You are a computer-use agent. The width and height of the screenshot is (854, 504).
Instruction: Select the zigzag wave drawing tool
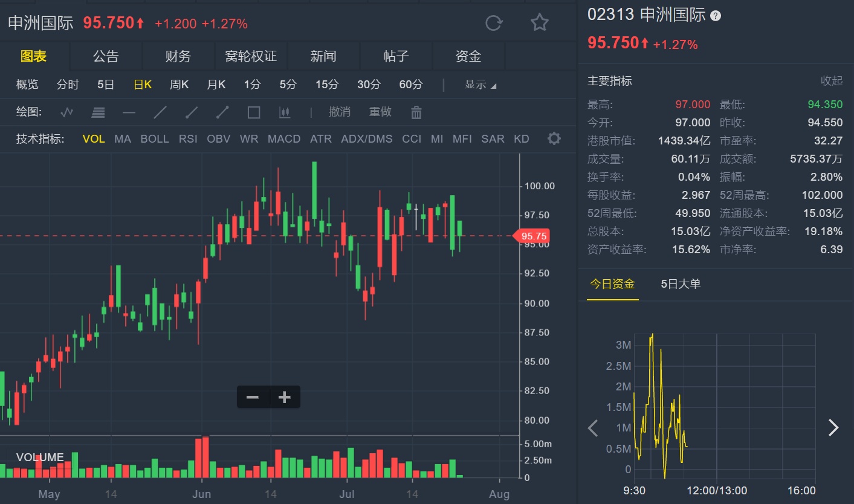66,112
